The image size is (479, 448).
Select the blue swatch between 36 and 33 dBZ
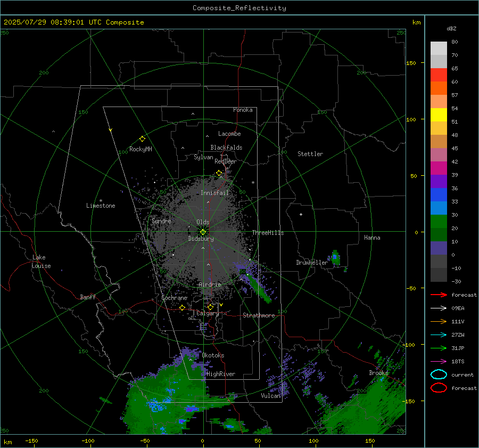point(439,195)
